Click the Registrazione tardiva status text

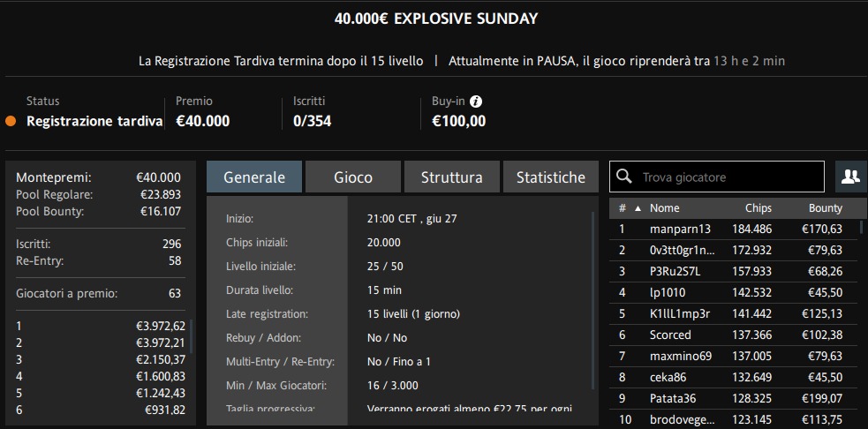click(x=94, y=121)
